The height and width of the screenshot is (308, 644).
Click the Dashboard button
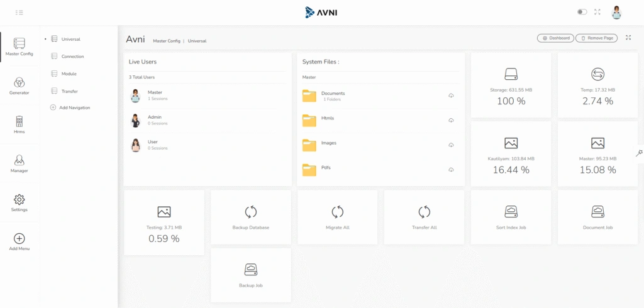click(555, 38)
